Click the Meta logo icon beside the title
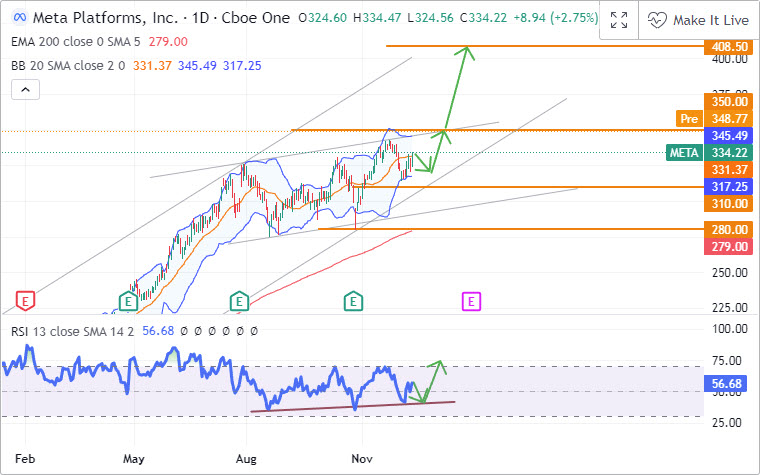The image size is (760, 475). pyautogui.click(x=17, y=19)
